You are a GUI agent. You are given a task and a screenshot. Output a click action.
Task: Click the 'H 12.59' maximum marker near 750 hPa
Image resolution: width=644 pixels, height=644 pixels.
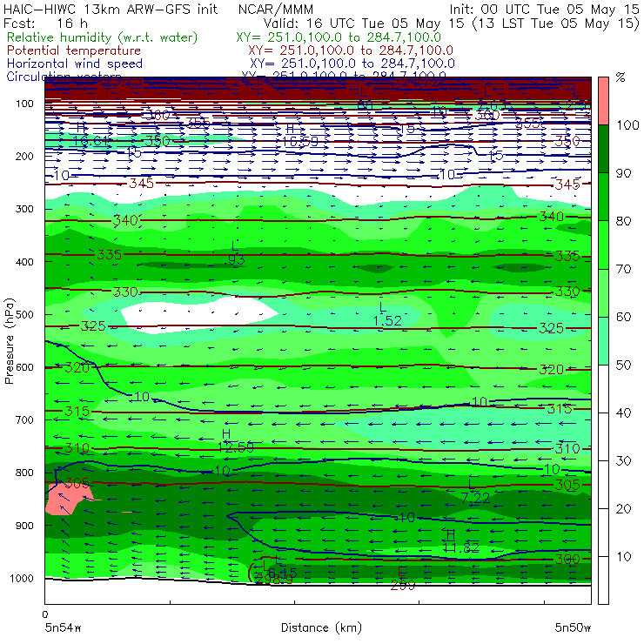[x=235, y=440]
